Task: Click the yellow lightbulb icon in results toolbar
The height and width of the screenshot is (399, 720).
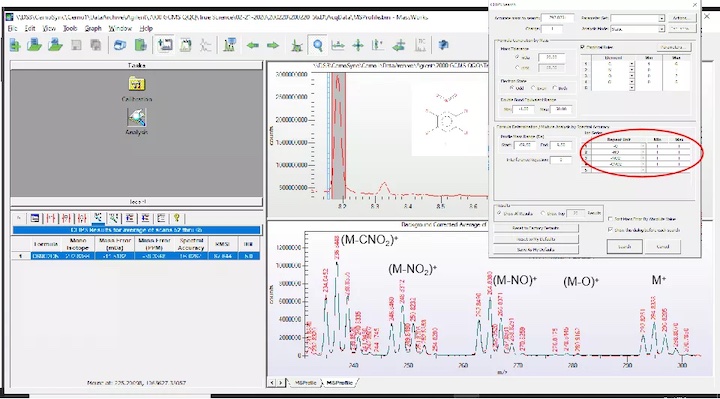Action: coord(177,218)
